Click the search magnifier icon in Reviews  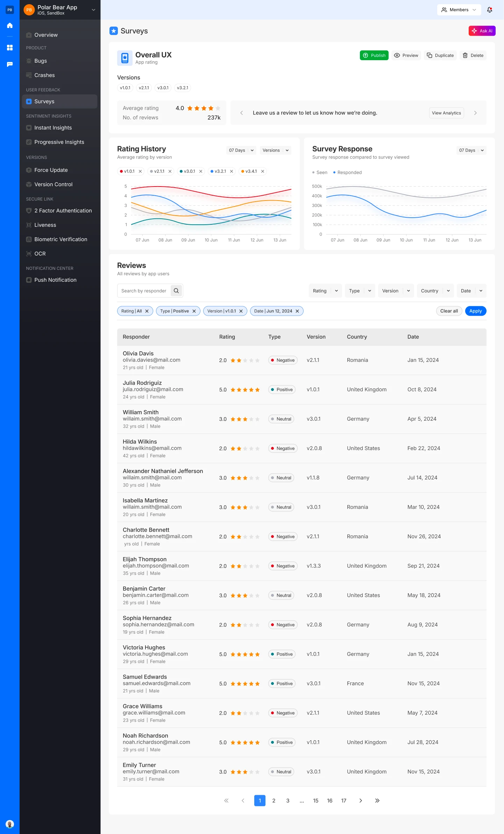[x=176, y=290]
